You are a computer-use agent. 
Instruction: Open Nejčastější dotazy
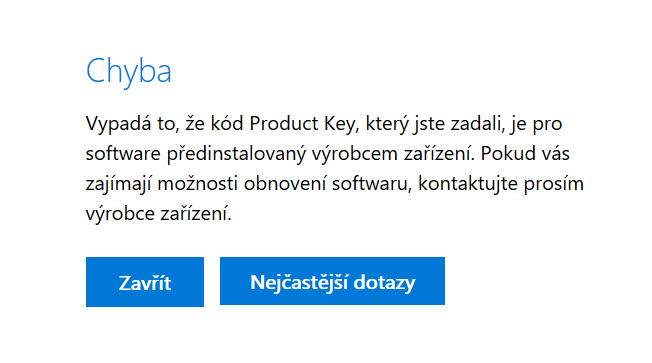[332, 281]
